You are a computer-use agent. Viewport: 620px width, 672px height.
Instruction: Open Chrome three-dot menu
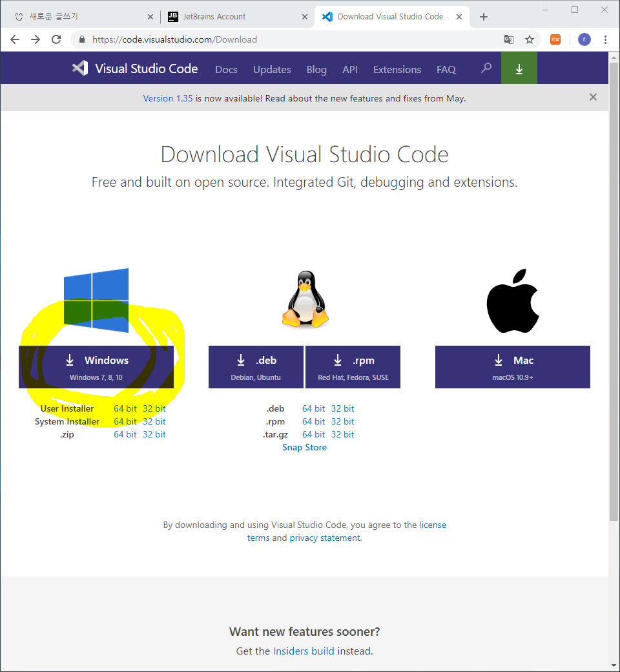pos(605,39)
